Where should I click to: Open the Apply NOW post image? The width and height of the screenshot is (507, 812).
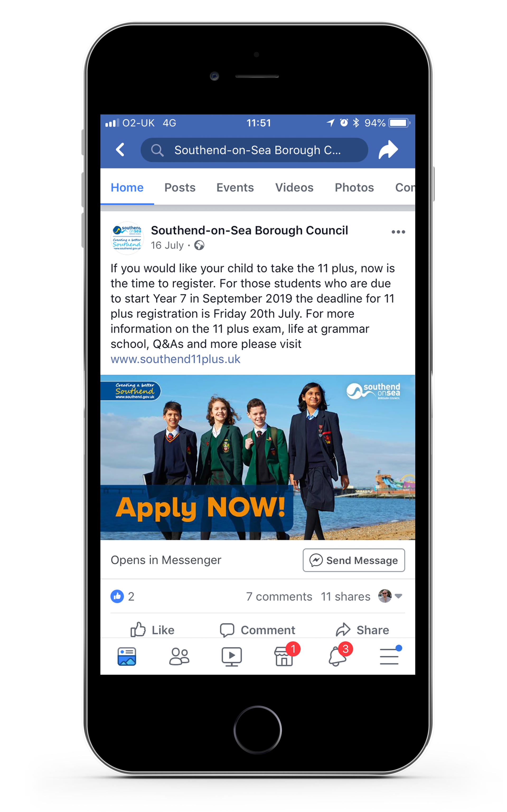pos(257,457)
